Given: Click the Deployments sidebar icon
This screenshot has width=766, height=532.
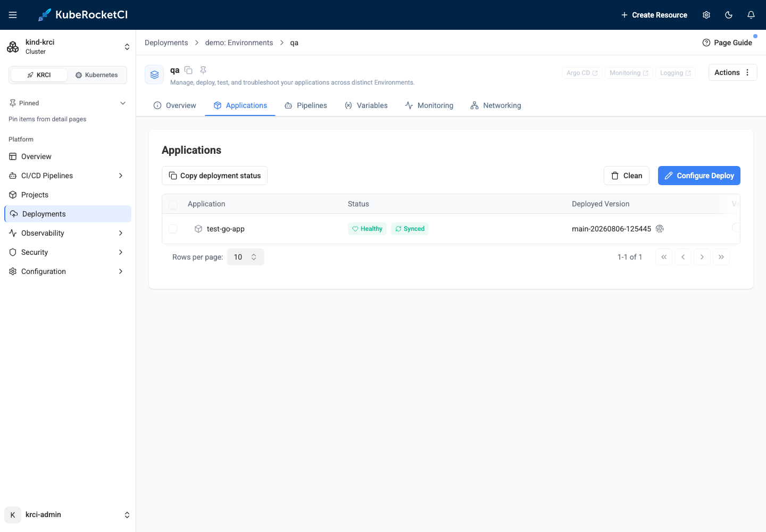Looking at the screenshot, I should pos(14,214).
